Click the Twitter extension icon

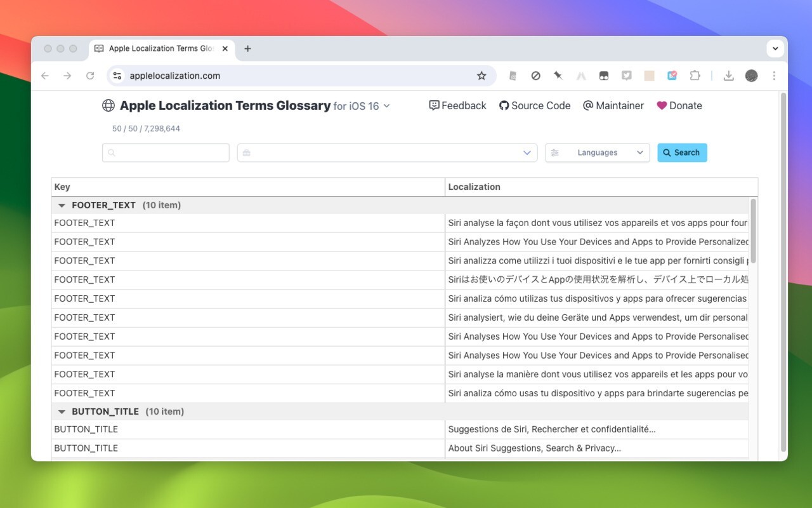tap(627, 75)
